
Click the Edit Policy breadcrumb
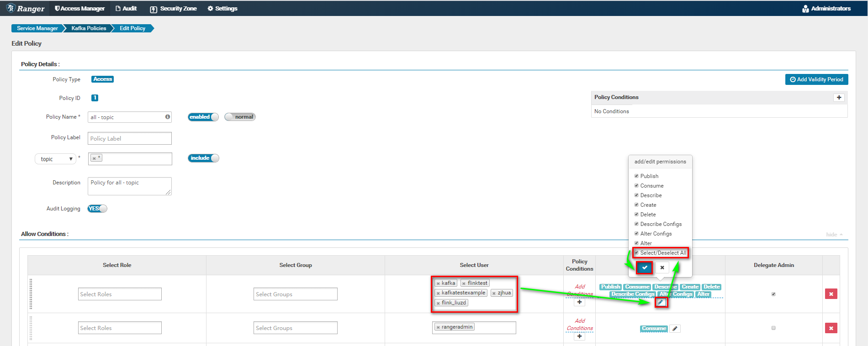(x=132, y=28)
